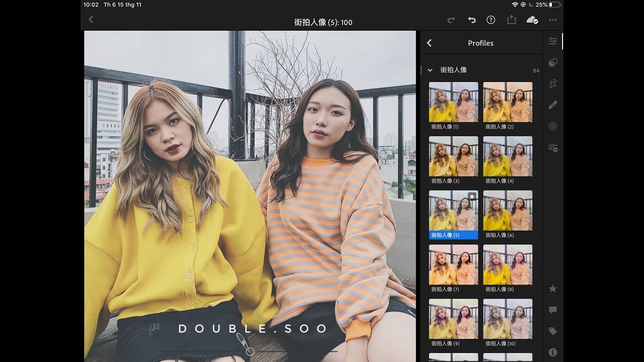Open the Versions sliders icon
Screen dimensions: 644x362
coord(553,148)
